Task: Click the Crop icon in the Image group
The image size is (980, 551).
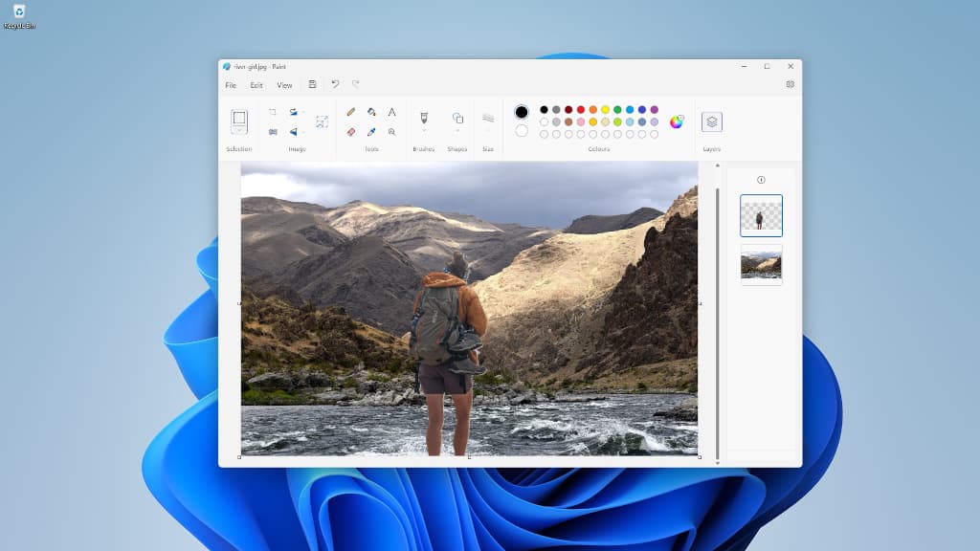Action: click(x=273, y=111)
